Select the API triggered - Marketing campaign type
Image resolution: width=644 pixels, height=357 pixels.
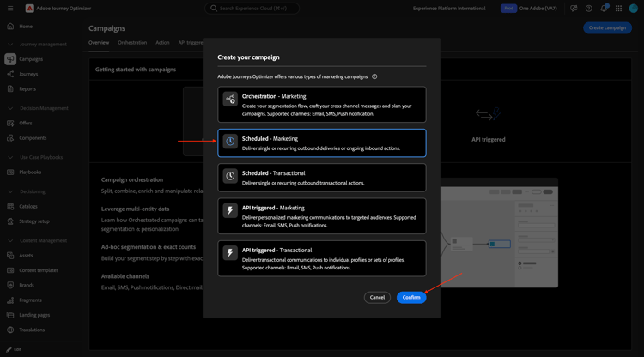[x=322, y=216]
